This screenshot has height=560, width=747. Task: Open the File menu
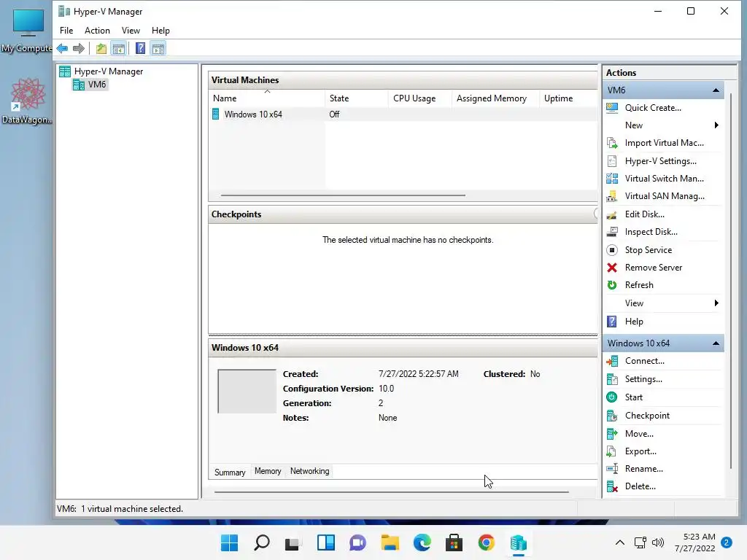66,31
